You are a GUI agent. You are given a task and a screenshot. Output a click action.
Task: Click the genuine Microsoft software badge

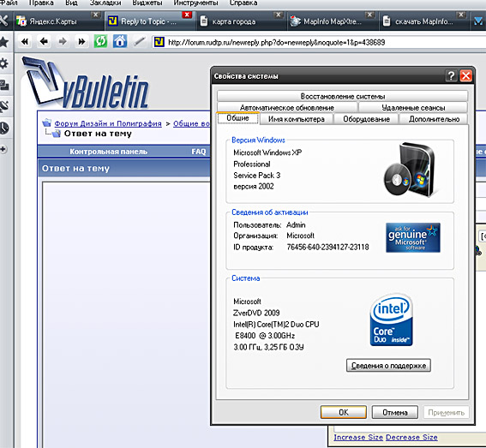[413, 237]
